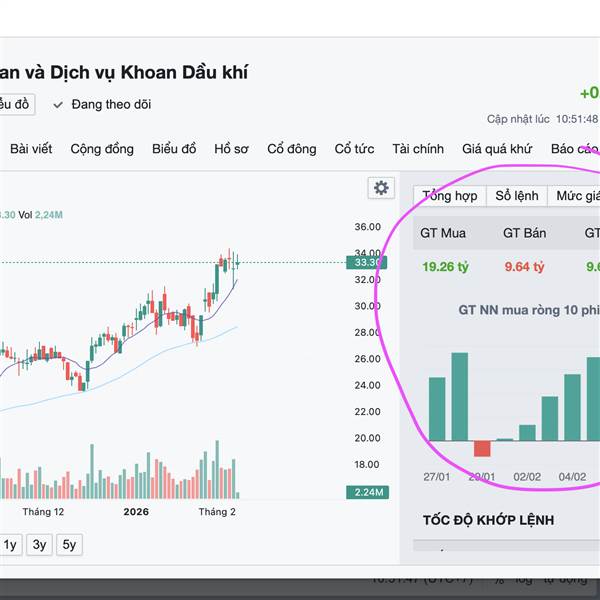Click the 33.30 current price label

tap(365, 262)
